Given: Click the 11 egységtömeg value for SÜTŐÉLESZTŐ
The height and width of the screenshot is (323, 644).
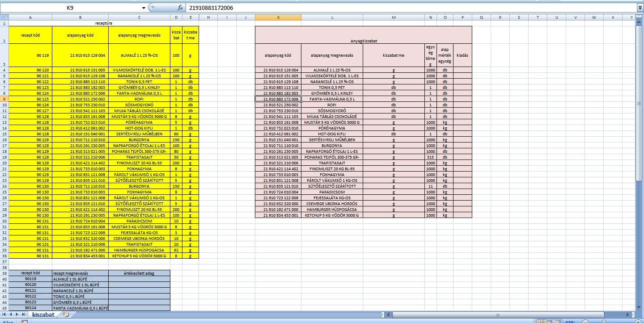Looking at the screenshot, I should (430, 186).
